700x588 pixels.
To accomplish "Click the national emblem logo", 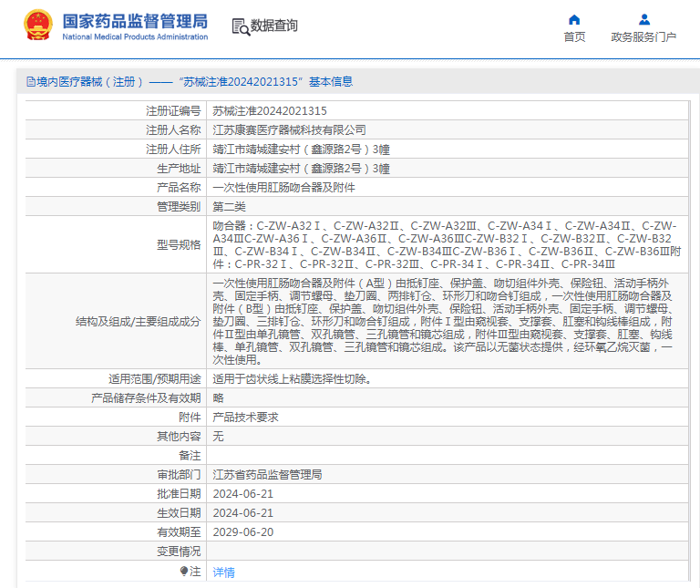I will 38,26.
